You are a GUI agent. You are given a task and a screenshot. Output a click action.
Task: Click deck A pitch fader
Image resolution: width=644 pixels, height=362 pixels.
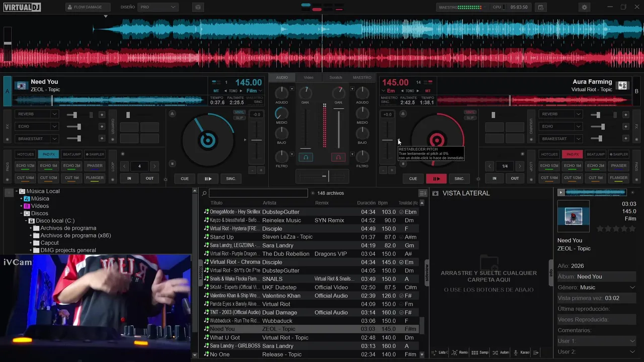257,140
